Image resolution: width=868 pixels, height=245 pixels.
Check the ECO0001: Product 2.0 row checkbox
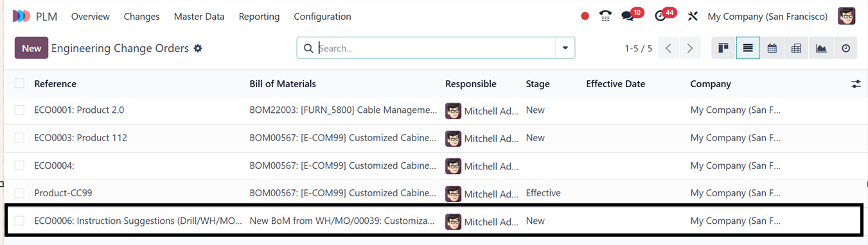19,110
